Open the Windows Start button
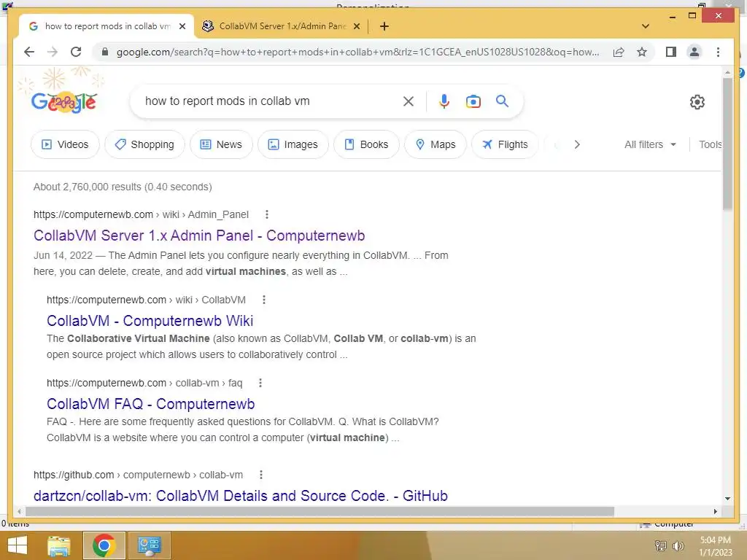Image resolution: width=747 pixels, height=560 pixels. pos(18,545)
